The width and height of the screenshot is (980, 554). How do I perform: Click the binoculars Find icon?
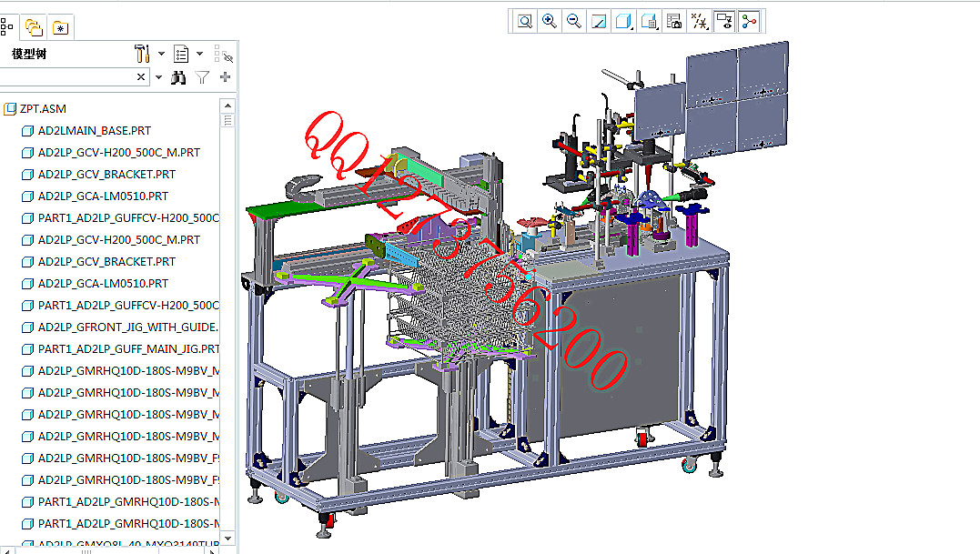coord(178,77)
